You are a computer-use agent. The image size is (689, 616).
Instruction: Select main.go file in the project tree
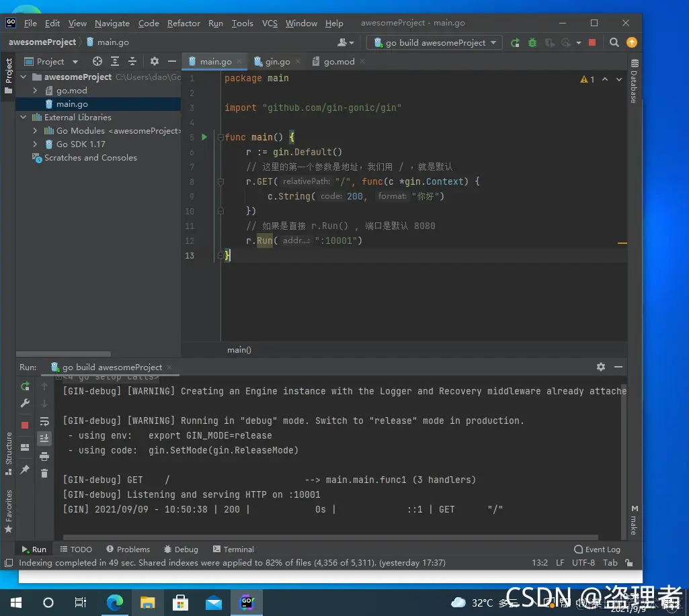[x=72, y=104]
